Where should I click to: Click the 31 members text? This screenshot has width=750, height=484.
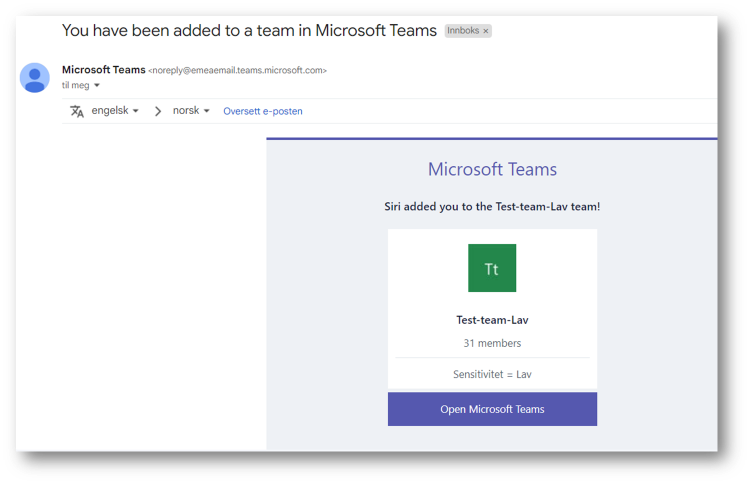click(492, 343)
